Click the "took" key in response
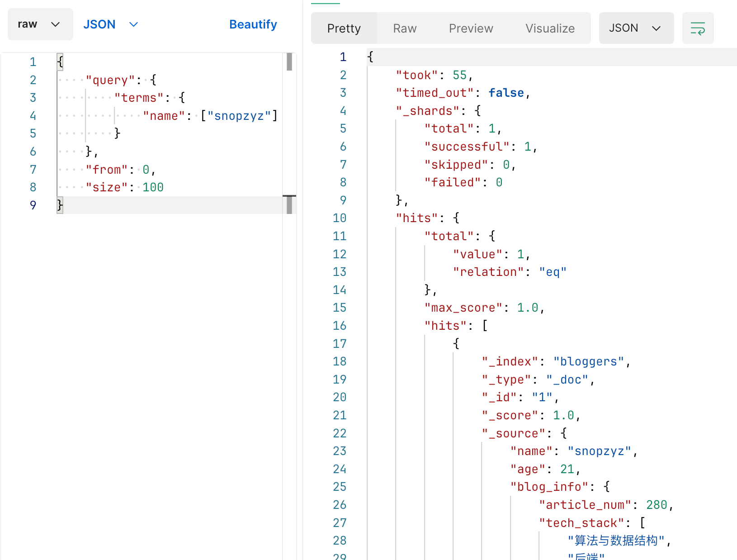Image resolution: width=737 pixels, height=560 pixels. coord(417,75)
